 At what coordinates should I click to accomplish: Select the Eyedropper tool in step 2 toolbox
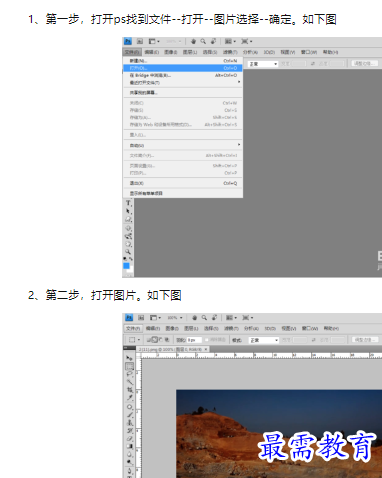(x=129, y=398)
